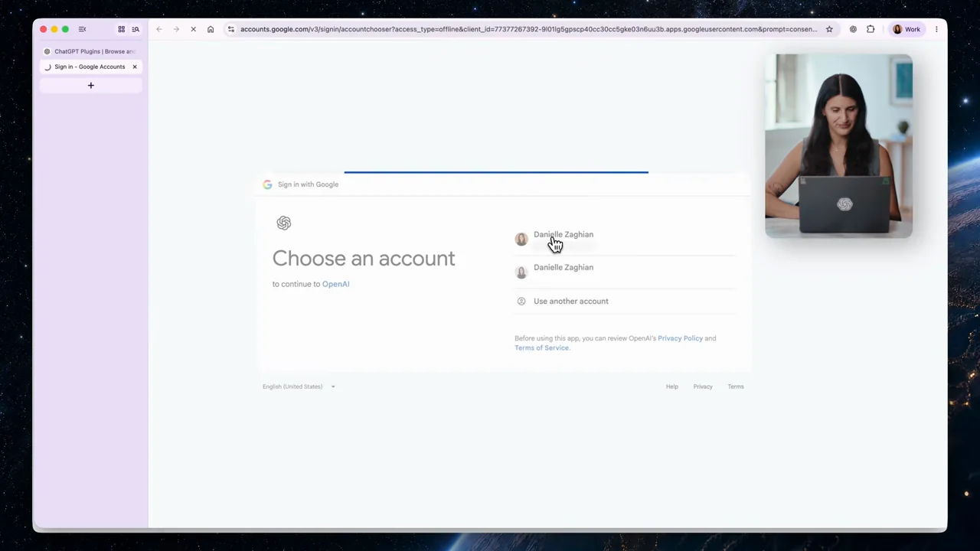Open the browser three-dot menu
This screenshot has width=980, height=551.
click(x=936, y=29)
